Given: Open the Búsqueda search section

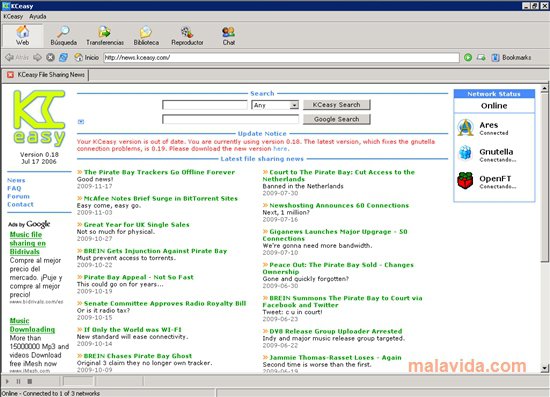Looking at the screenshot, I should click(63, 36).
